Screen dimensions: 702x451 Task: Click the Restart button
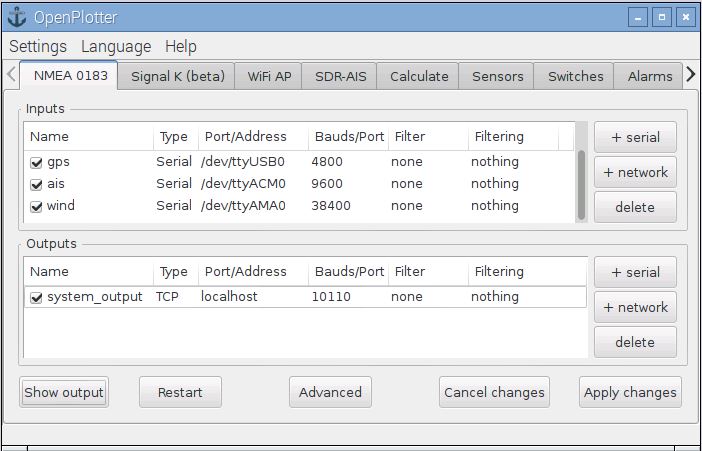[x=180, y=392]
